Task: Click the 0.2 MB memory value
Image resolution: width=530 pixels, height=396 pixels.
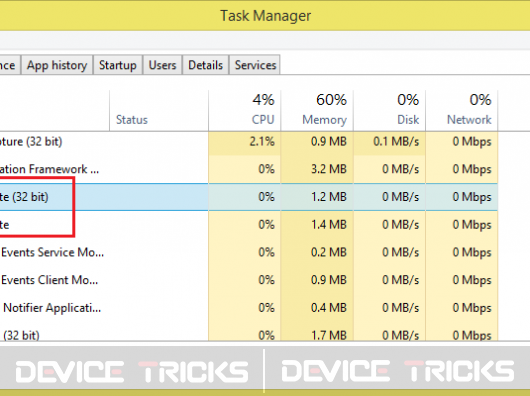Action: click(x=329, y=252)
